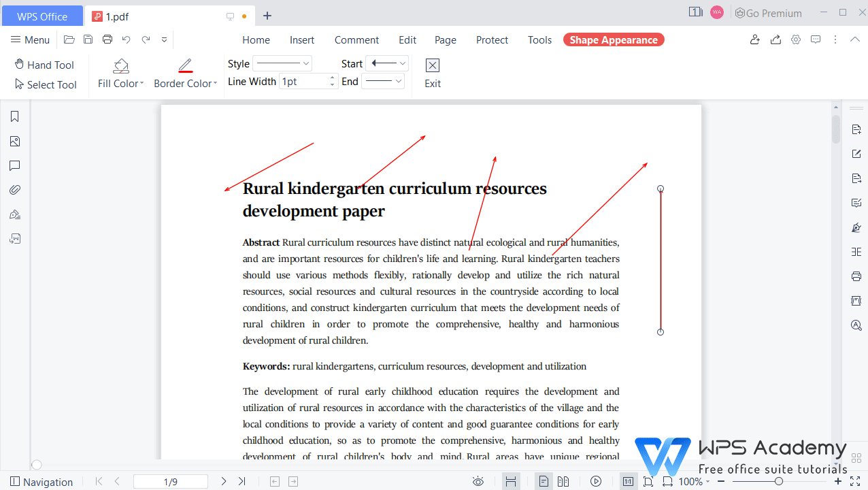Open the bookmarks panel in left sidebar
The image size is (868, 490).
tap(14, 116)
